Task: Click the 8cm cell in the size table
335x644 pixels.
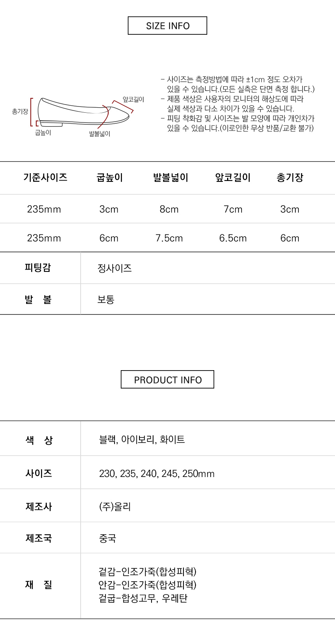Action: tap(169, 209)
